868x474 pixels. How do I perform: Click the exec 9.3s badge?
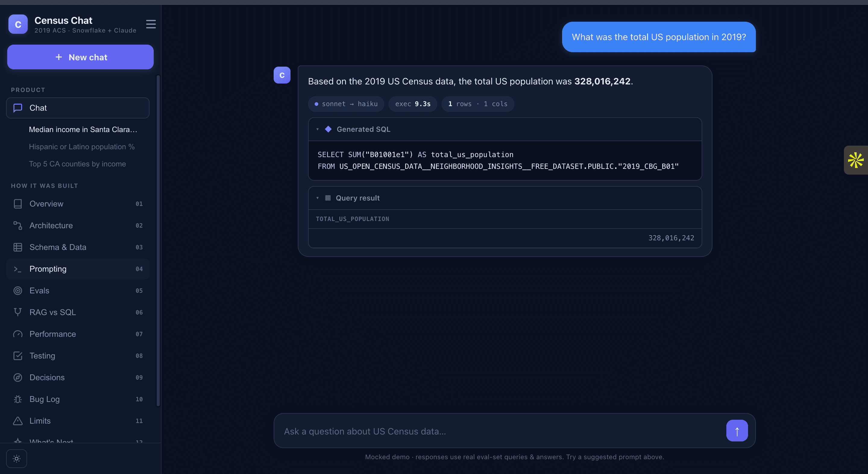click(413, 104)
